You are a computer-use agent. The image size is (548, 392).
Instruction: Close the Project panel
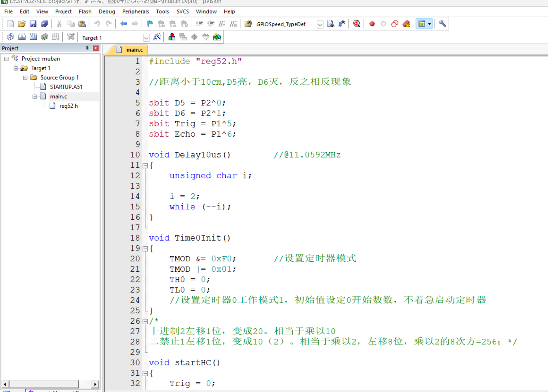point(96,48)
